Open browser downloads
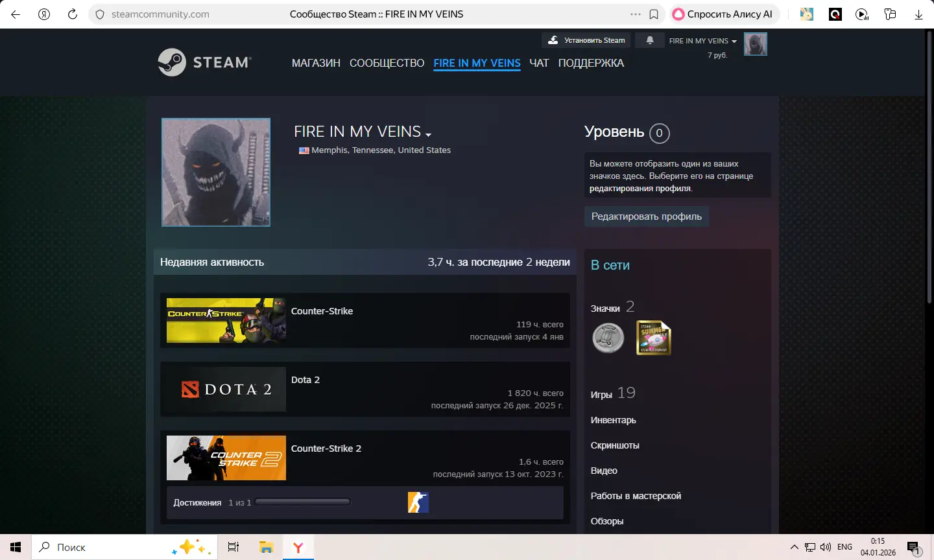Screen dimensions: 934x560 point(918,14)
